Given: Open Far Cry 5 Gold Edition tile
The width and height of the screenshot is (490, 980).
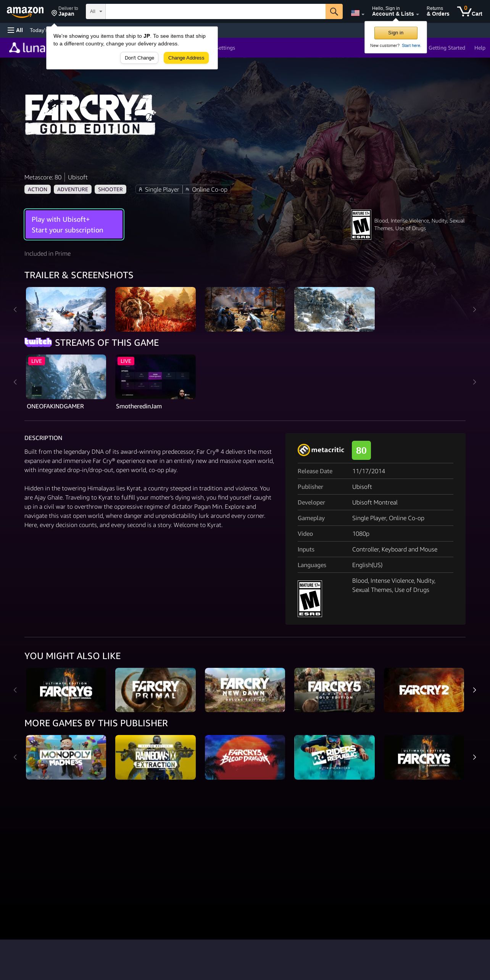Looking at the screenshot, I should [x=334, y=690].
